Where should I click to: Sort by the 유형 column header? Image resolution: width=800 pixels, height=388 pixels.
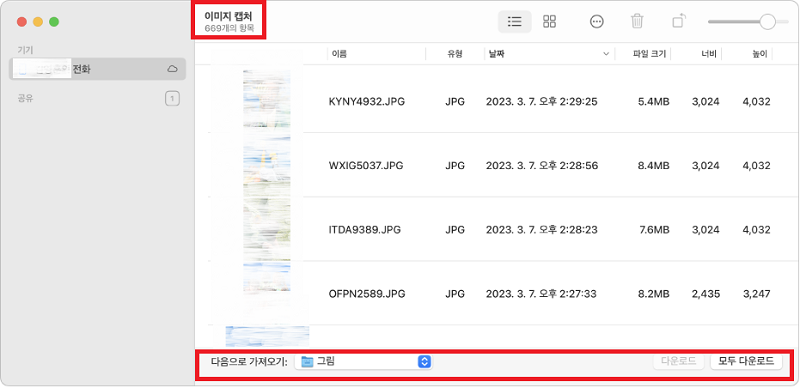tap(455, 54)
